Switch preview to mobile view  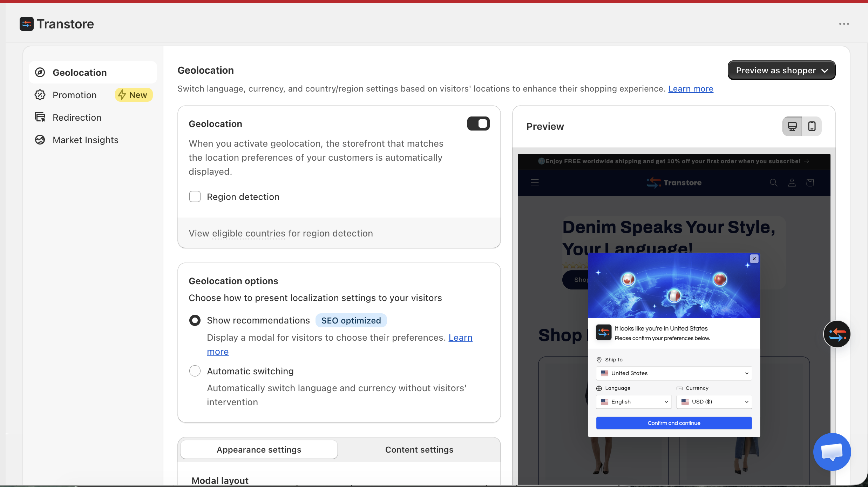pos(812,126)
